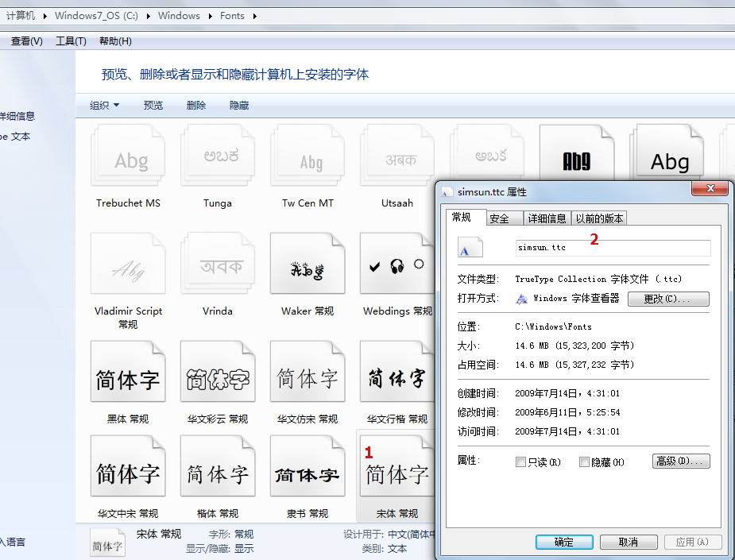Select the 黑体 常规 font icon
735x560 pixels.
[128, 371]
